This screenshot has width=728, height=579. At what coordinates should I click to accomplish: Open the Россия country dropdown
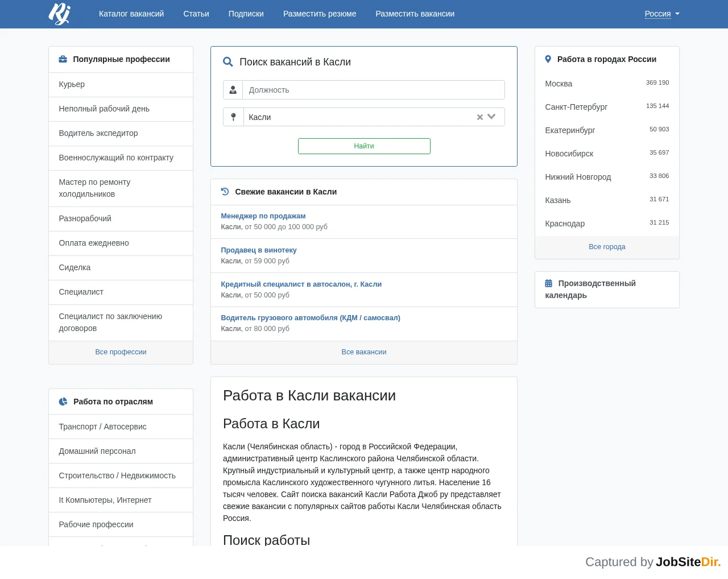(x=662, y=14)
